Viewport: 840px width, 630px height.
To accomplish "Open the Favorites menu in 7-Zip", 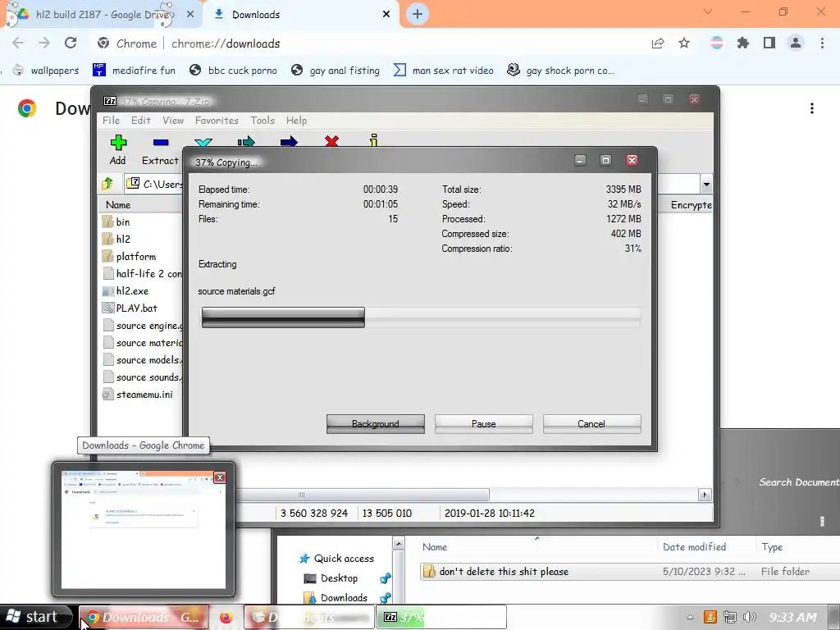I will 217,121.
